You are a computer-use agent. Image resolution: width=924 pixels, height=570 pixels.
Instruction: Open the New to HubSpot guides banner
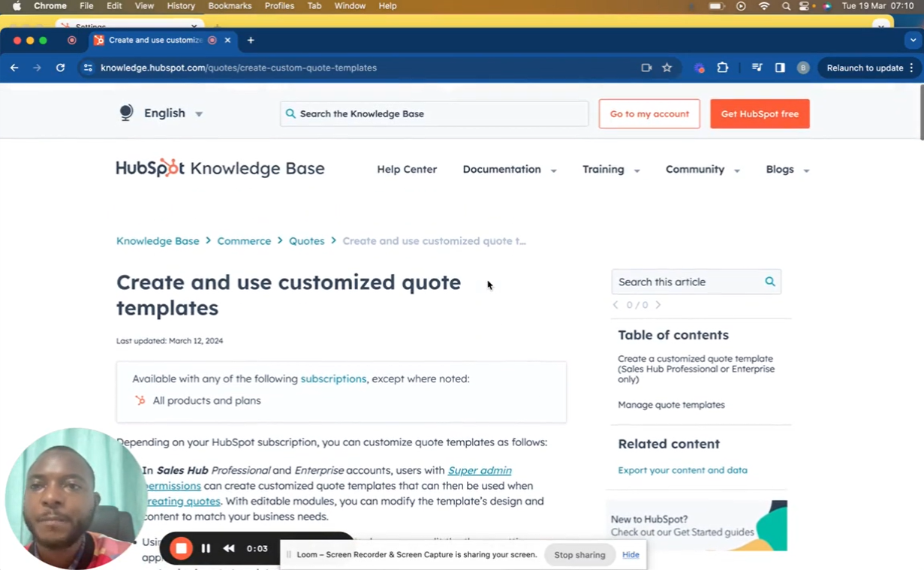click(697, 526)
